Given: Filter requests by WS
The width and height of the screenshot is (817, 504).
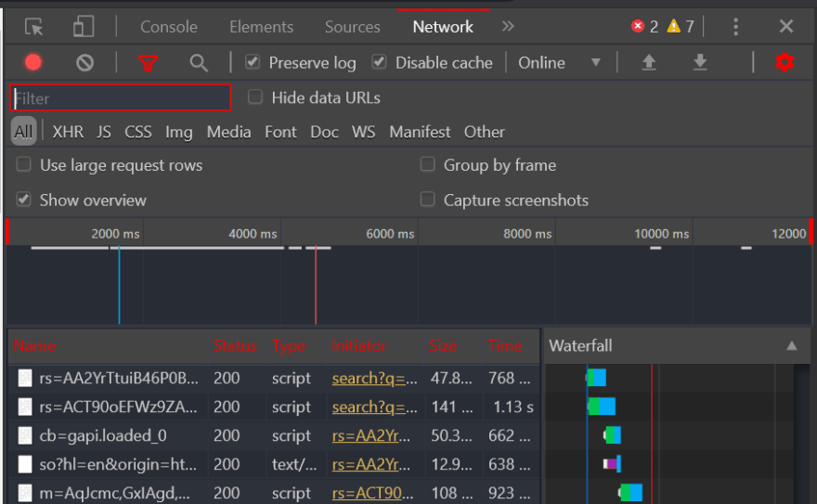Looking at the screenshot, I should coord(363,132).
